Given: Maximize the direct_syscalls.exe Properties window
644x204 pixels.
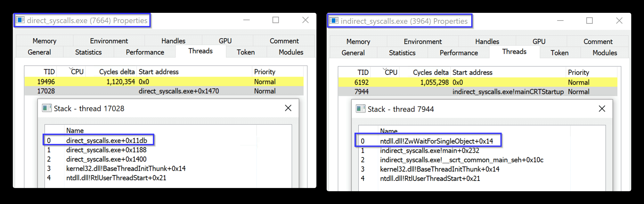Looking at the screenshot, I should (x=275, y=20).
